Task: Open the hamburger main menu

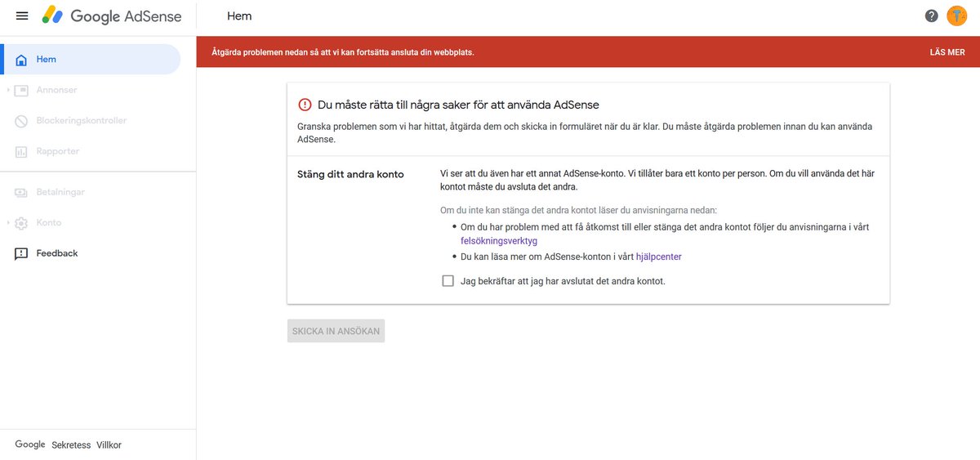Action: (x=22, y=16)
